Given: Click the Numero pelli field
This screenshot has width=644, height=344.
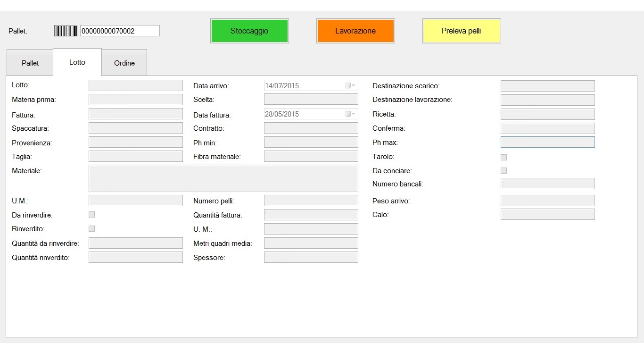Looking at the screenshot, I should tap(311, 201).
